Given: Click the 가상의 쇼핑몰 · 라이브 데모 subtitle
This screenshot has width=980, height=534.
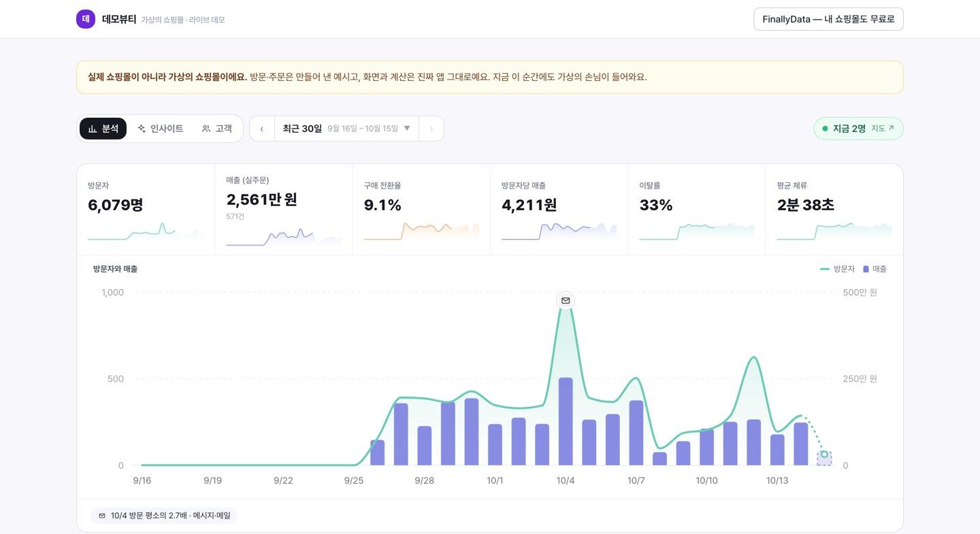Looking at the screenshot, I should click(183, 20).
